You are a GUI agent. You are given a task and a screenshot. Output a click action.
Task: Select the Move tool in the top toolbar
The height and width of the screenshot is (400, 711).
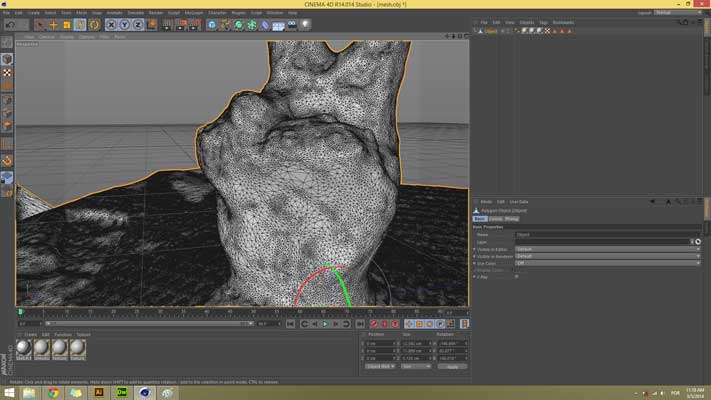54,24
